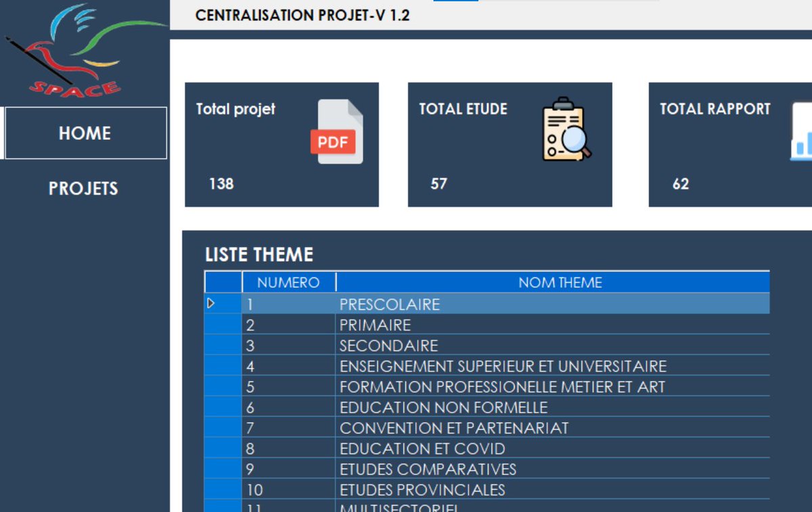The width and height of the screenshot is (812, 512).
Task: Open the HOME menu item
Action: point(85,133)
